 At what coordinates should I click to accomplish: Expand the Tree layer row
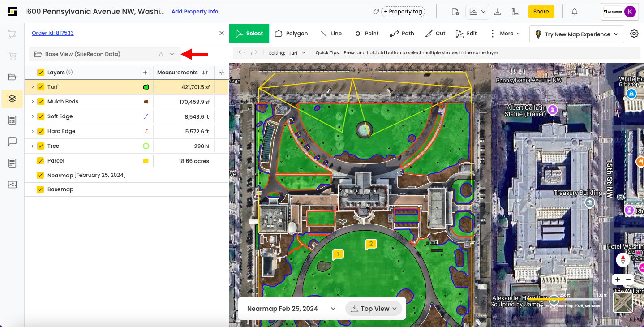coord(33,146)
